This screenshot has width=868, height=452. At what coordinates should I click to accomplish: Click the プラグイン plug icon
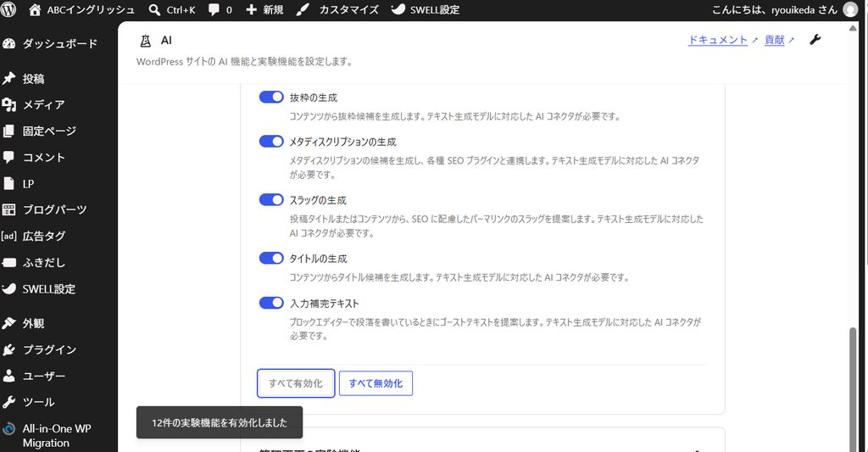pos(8,349)
